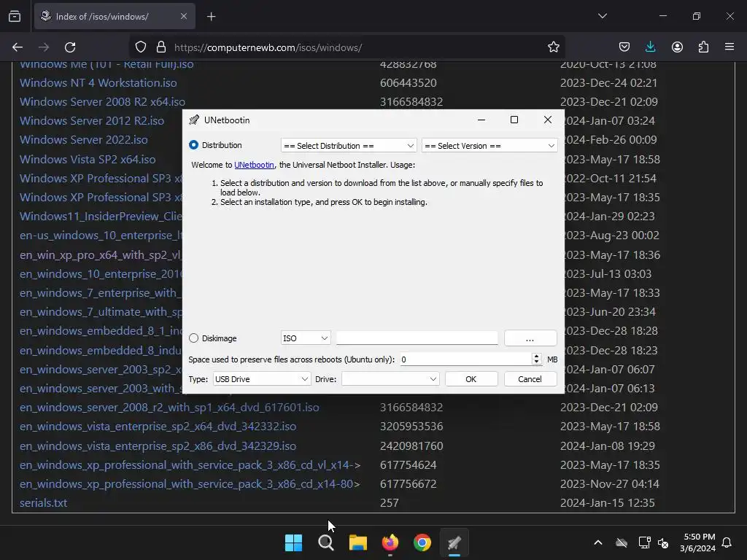Click the Firefox back arrow
Viewport: 747px width, 560px height.
click(18, 47)
